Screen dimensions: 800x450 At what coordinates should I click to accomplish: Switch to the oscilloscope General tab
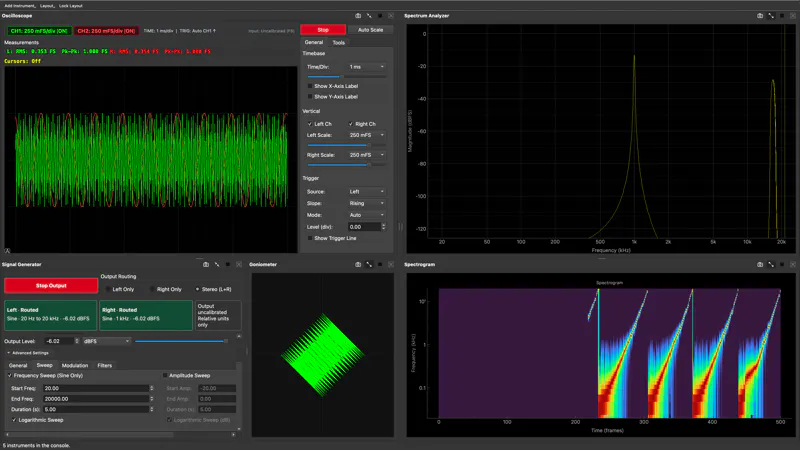coord(314,43)
